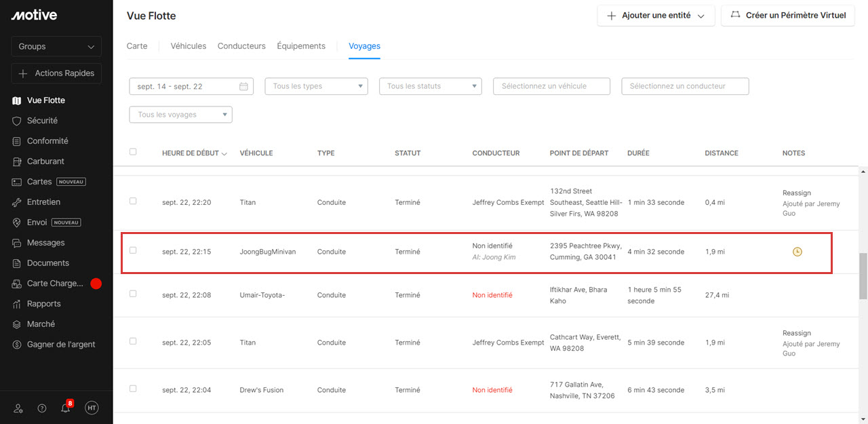The width and height of the screenshot is (868, 424).
Task: Click 1 heure 5 min 55 seconde duration
Action: point(654,295)
